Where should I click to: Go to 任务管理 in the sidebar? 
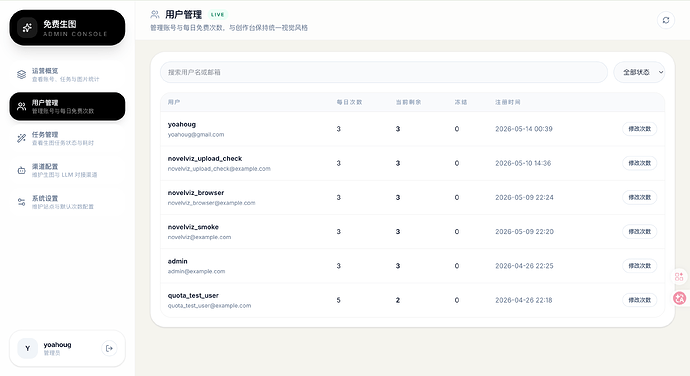67,138
